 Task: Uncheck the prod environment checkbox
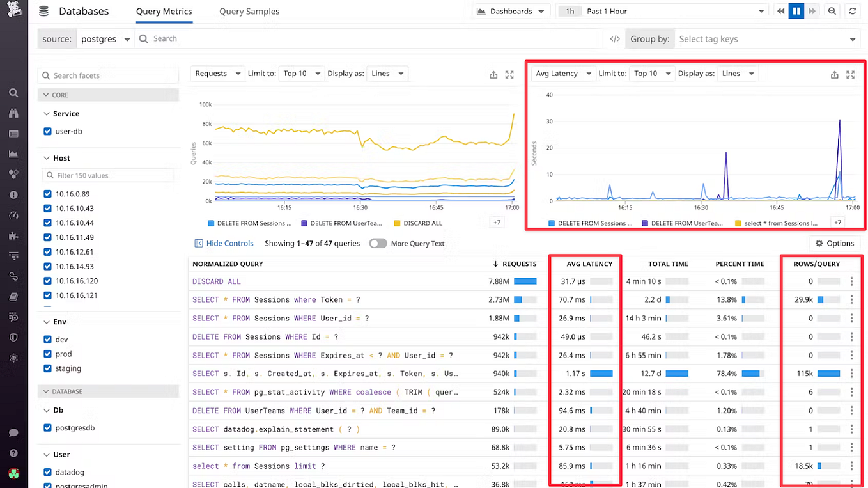tap(47, 354)
